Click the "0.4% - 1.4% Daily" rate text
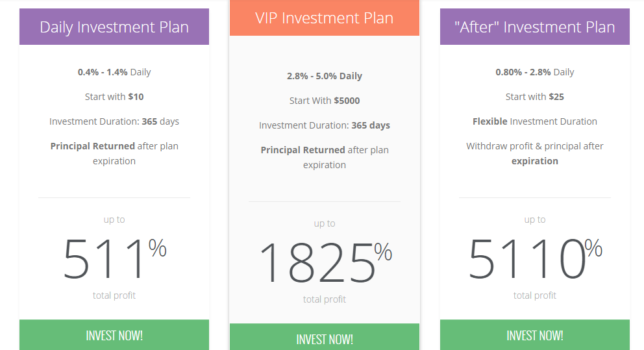The width and height of the screenshot is (644, 350). tap(114, 72)
